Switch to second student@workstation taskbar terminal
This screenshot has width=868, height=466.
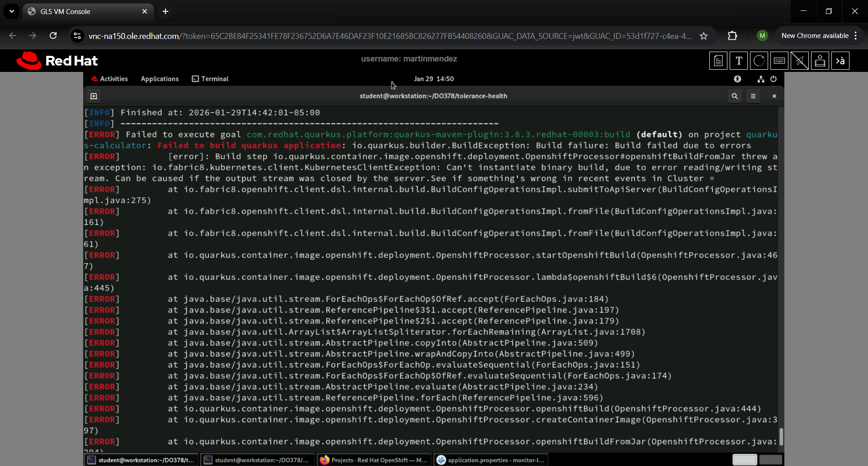tap(258, 460)
